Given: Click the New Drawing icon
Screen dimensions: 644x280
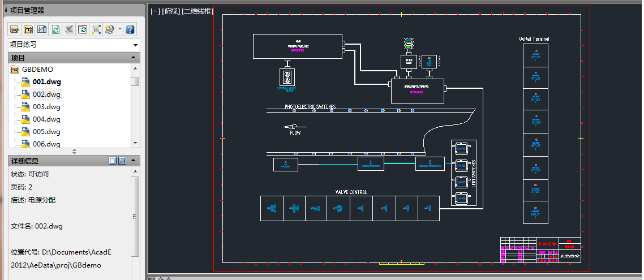Looking at the screenshot, I should pos(42,29).
